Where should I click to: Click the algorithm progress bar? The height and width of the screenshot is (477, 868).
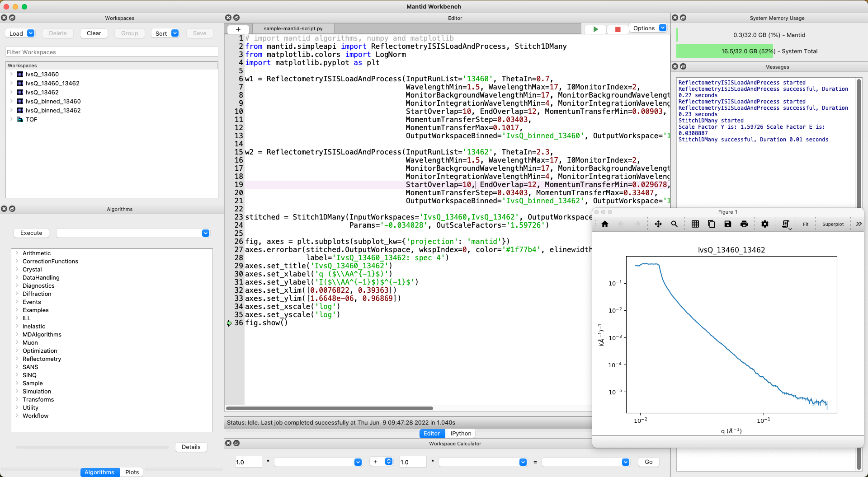pos(92,447)
